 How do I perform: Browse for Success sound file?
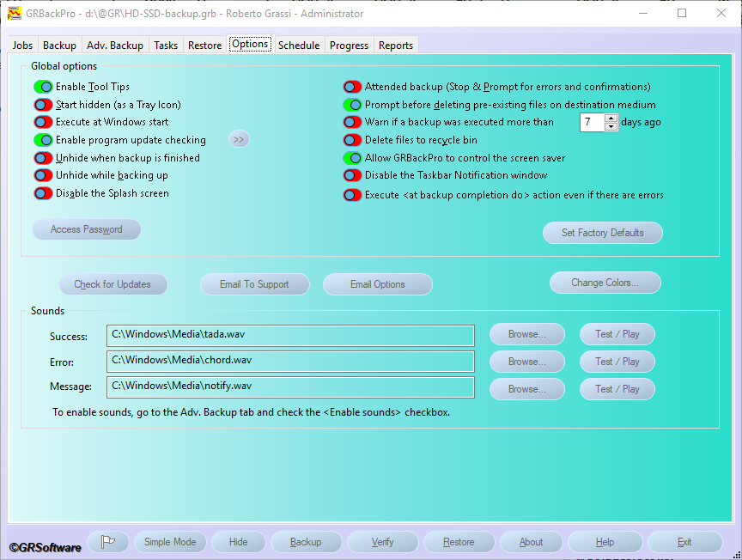527,334
